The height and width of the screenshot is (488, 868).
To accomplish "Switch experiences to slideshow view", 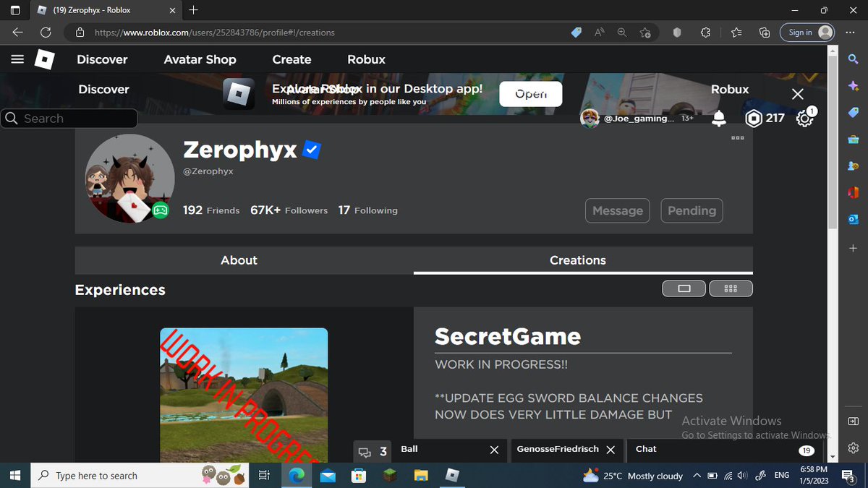I will tap(684, 288).
